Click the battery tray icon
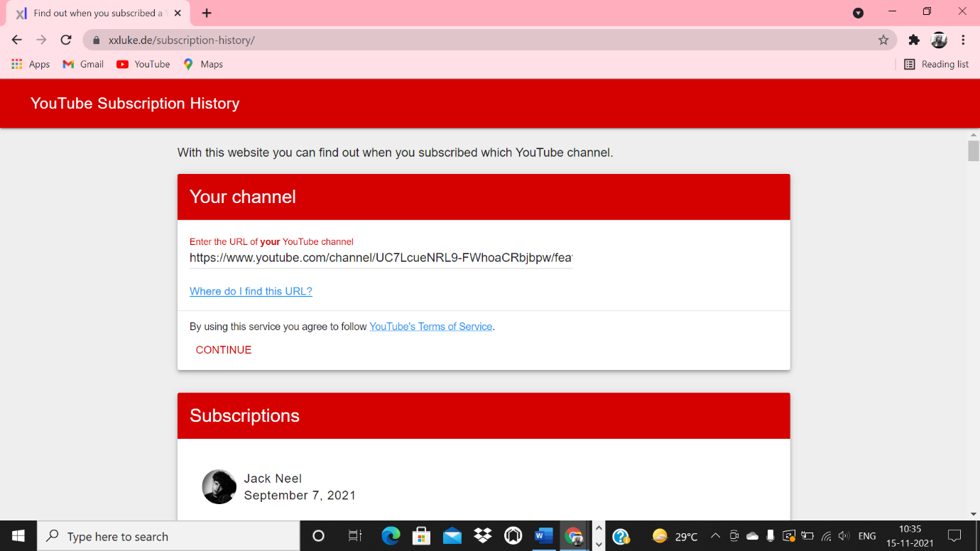This screenshot has height=551, width=980. tap(807, 536)
